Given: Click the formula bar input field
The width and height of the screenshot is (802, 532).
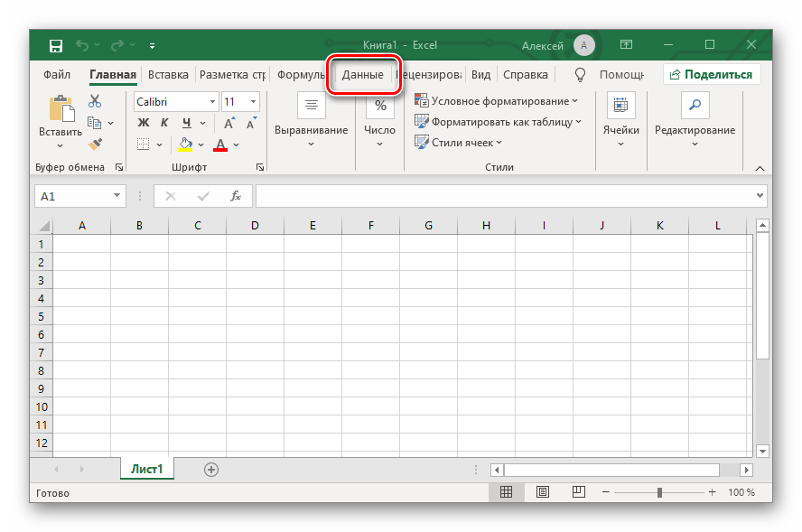Looking at the screenshot, I should coord(504,196).
